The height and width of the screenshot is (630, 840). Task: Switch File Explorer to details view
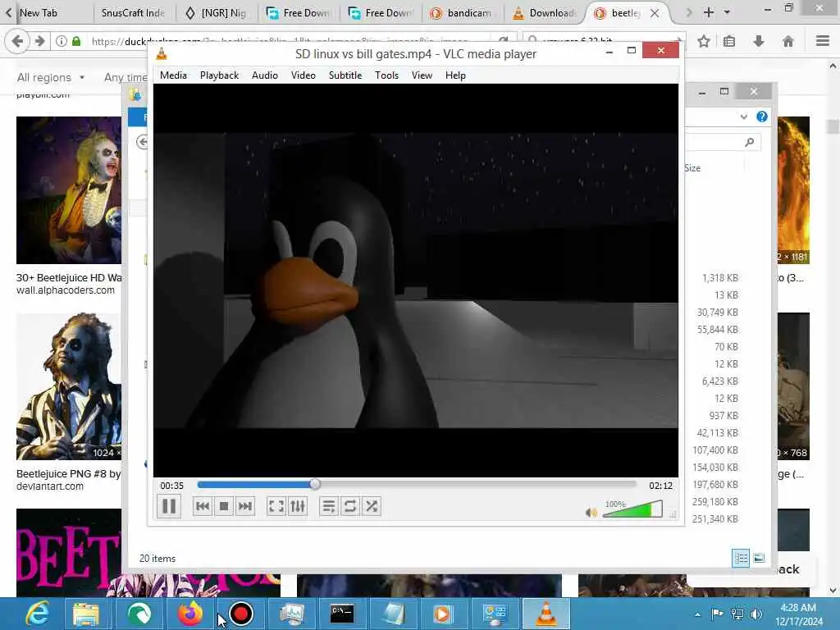coord(741,558)
